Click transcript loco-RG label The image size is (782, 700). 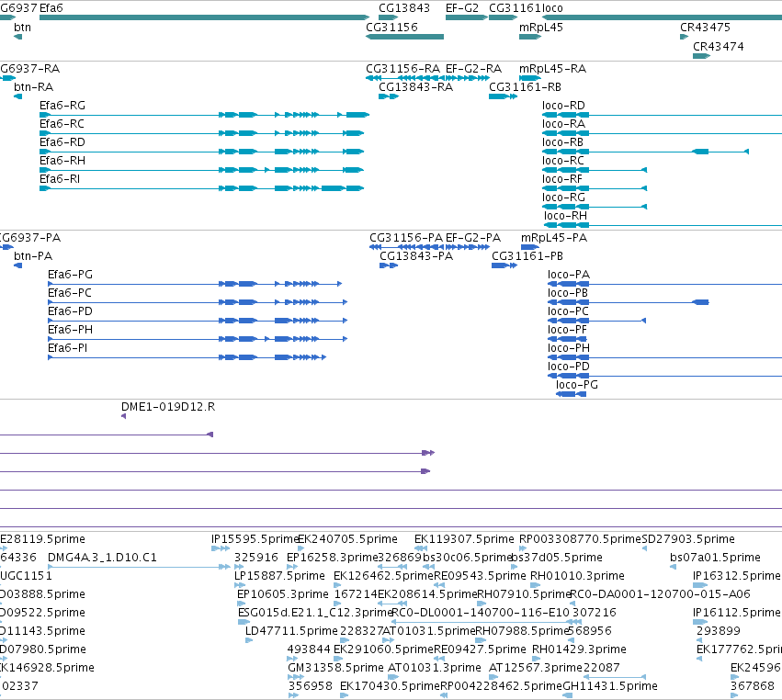coord(563,198)
